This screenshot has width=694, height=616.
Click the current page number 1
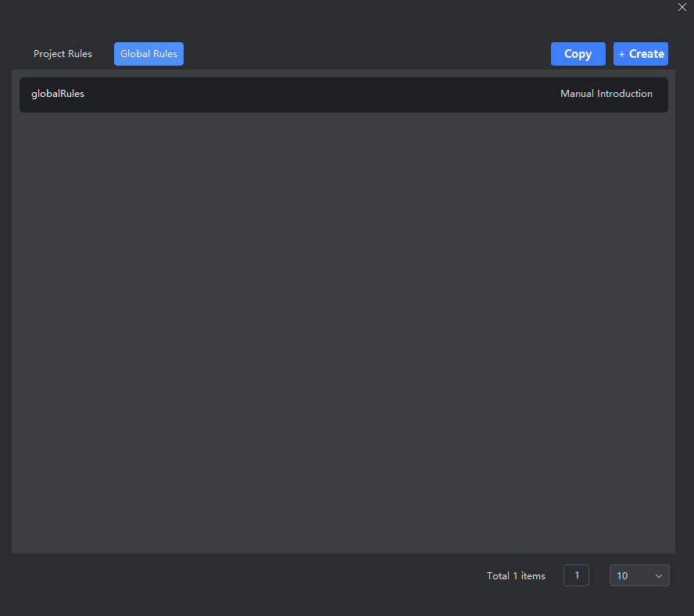click(x=576, y=575)
